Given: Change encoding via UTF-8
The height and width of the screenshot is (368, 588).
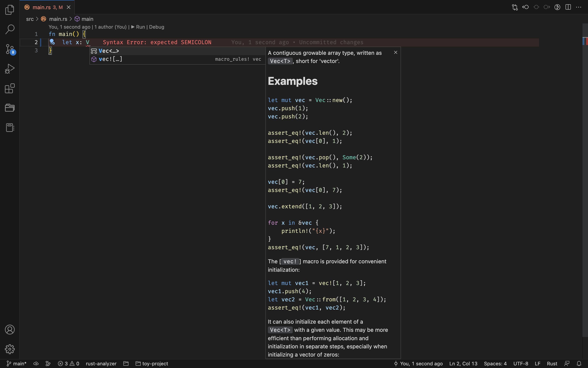Looking at the screenshot, I should [521, 364].
